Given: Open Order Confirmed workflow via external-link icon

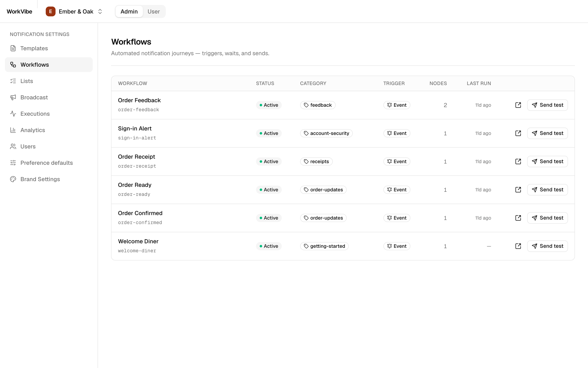Looking at the screenshot, I should pos(518,218).
